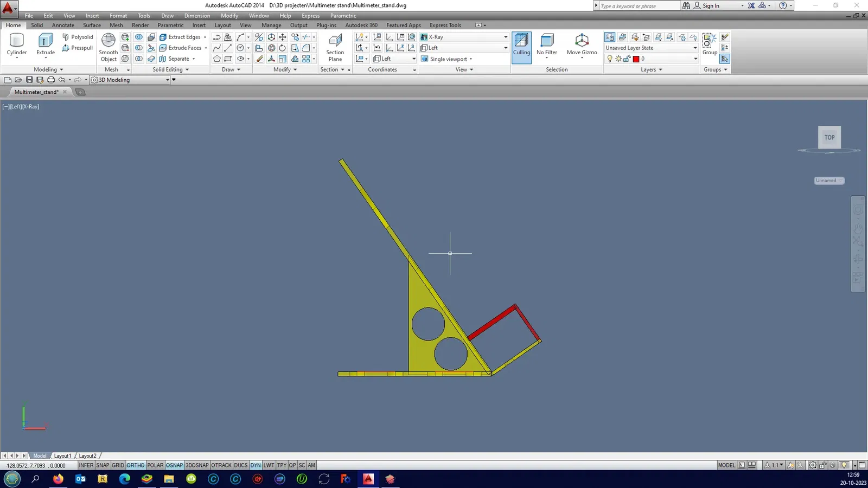Open Microsoft Edge from taskbar
Image resolution: width=868 pixels, height=488 pixels.
point(125,479)
